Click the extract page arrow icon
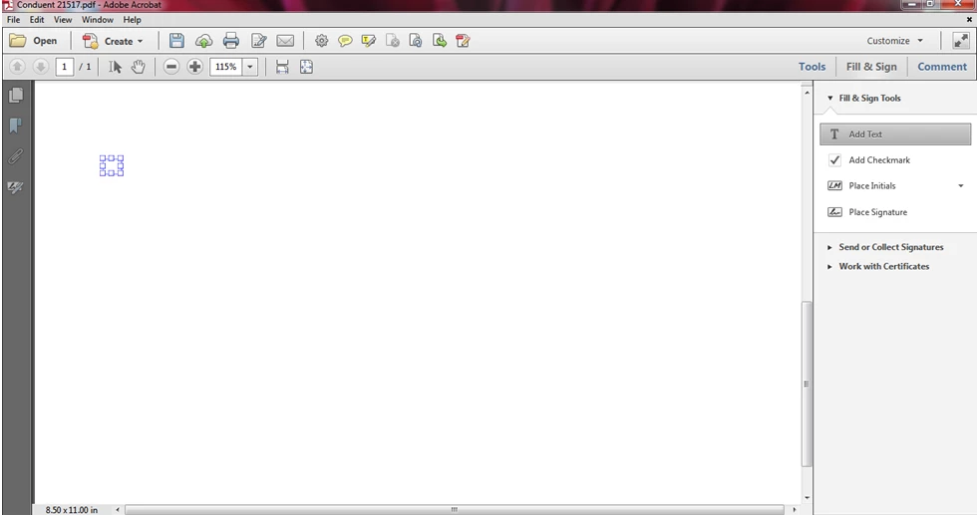The height and width of the screenshot is (515, 980). coord(440,41)
